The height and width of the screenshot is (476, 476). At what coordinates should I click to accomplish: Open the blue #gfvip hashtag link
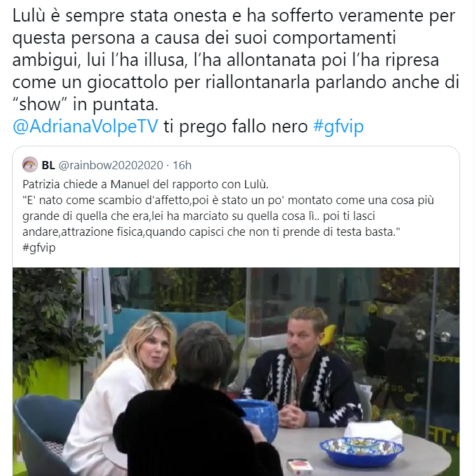[338, 126]
